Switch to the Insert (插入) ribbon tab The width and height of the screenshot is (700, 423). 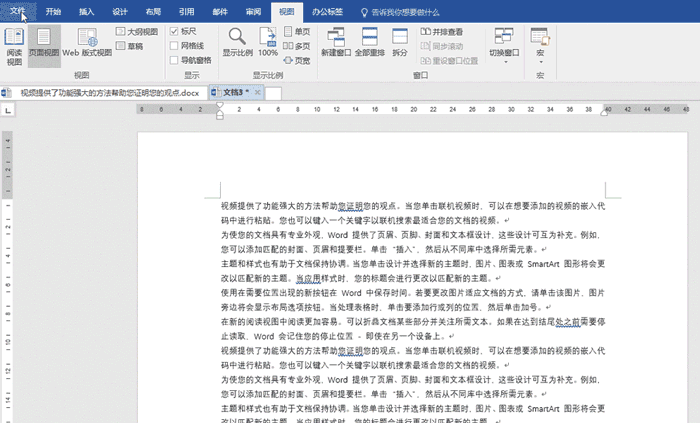(x=87, y=12)
